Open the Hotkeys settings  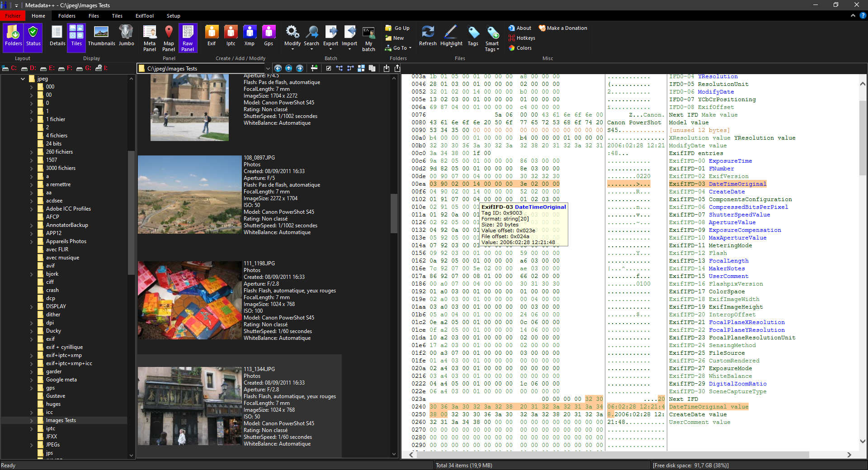click(x=522, y=38)
